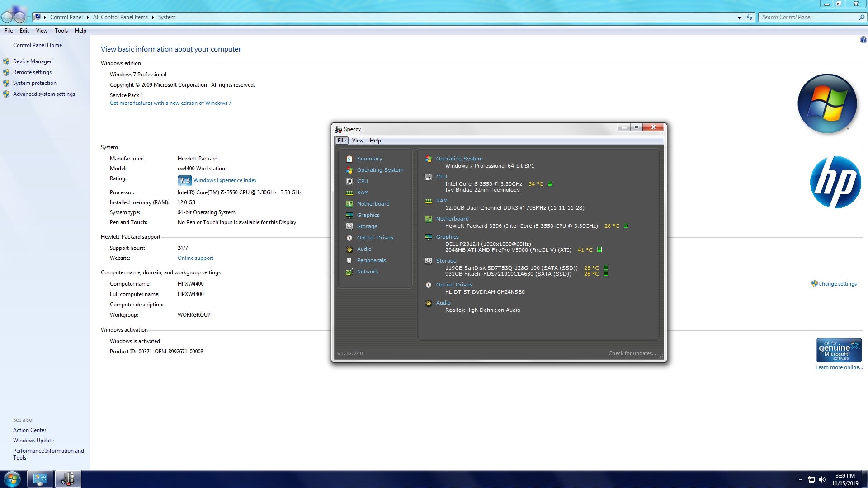
Task: Open the Motherboard icon in Speccy sidebar
Action: [x=349, y=204]
